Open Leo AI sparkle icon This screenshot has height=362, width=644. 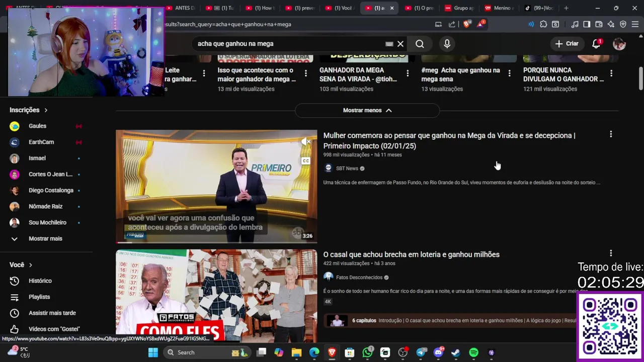coord(611,24)
